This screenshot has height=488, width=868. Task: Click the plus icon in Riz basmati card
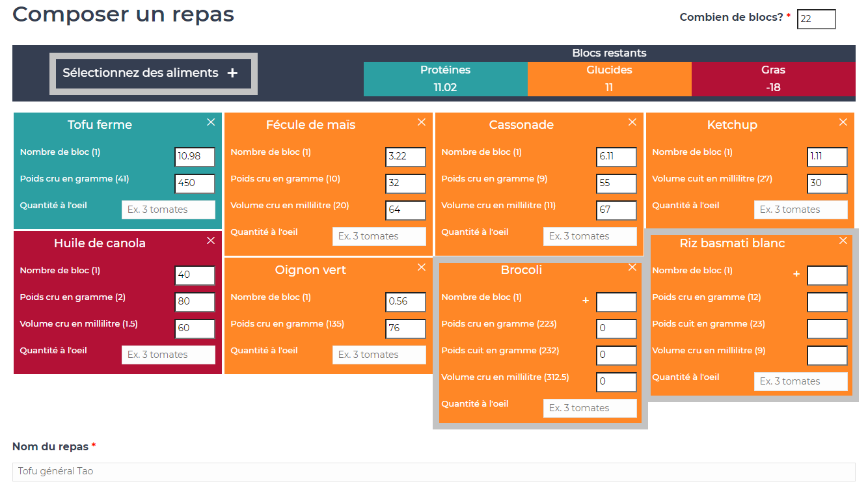tap(796, 274)
